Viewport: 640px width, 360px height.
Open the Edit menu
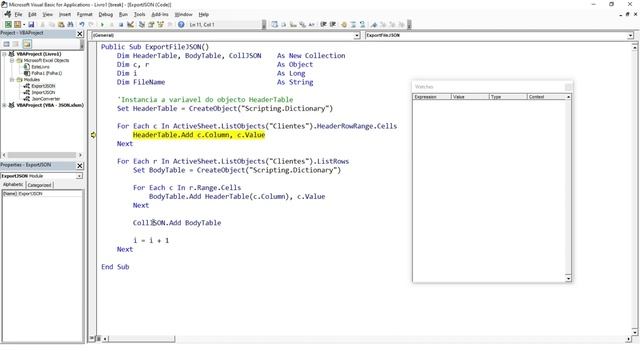pyautogui.click(x=32, y=14)
